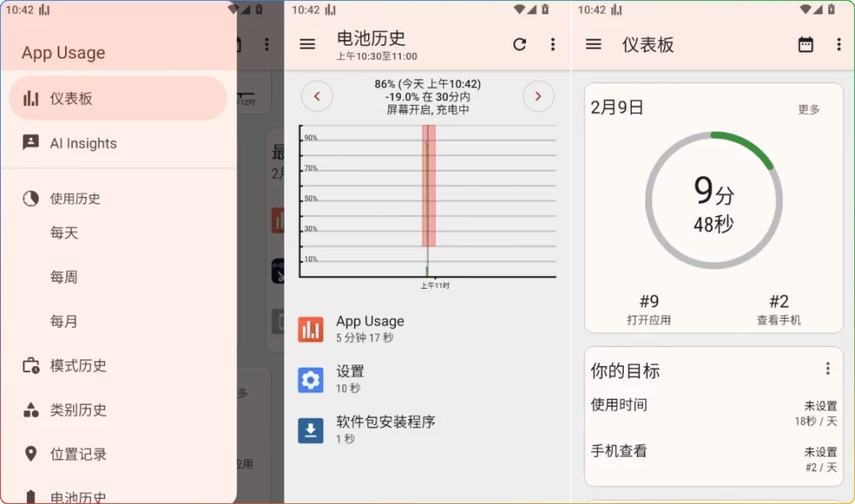Tap the 设置 settings app icon
The height and width of the screenshot is (504, 855).
tap(311, 379)
